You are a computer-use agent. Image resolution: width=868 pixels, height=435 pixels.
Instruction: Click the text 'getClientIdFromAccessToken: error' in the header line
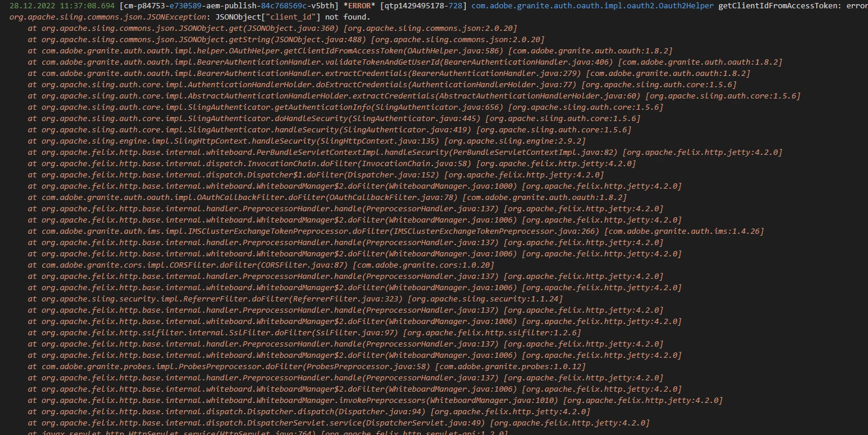coord(793,6)
